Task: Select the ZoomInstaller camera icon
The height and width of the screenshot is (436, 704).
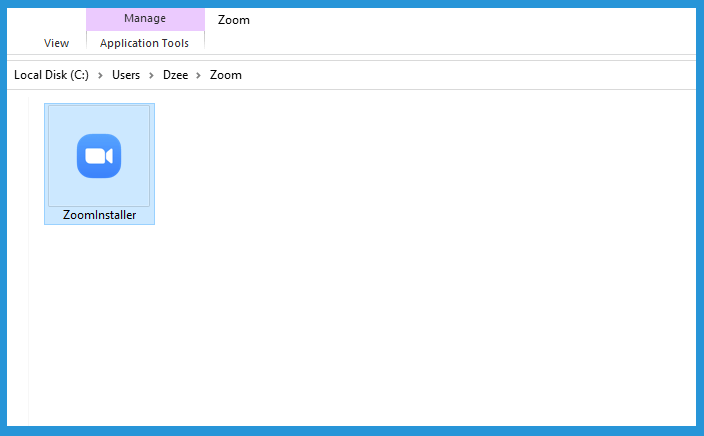Action: (99, 156)
